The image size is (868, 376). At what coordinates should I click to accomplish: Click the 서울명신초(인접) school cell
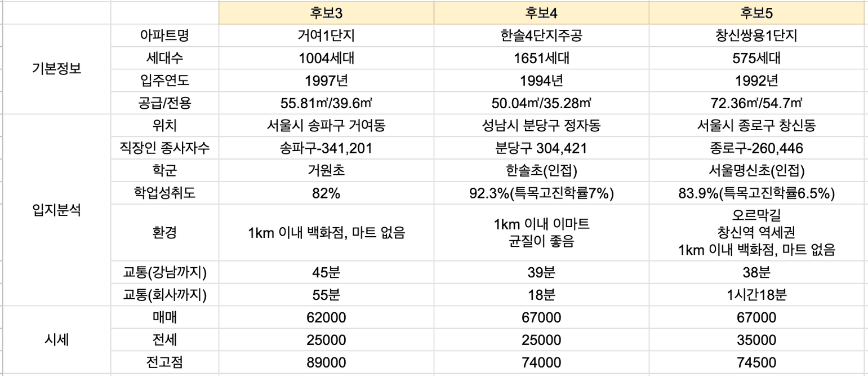click(756, 171)
